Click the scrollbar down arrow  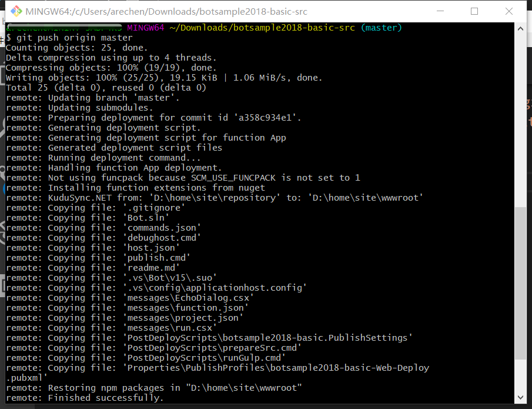pos(520,398)
